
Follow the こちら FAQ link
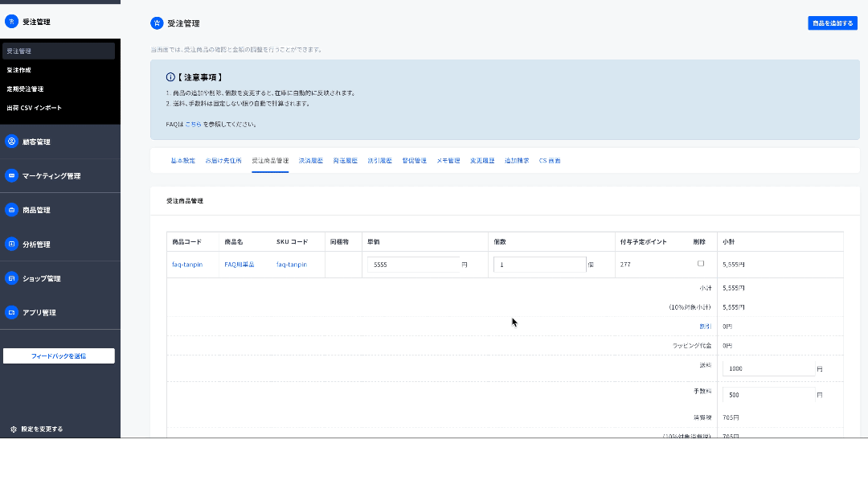click(193, 125)
